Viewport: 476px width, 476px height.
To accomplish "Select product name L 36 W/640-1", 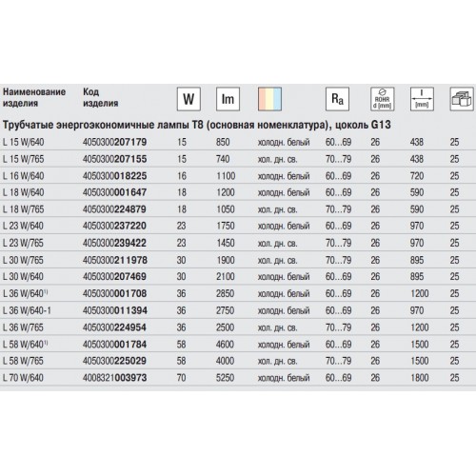I will 27,310.
